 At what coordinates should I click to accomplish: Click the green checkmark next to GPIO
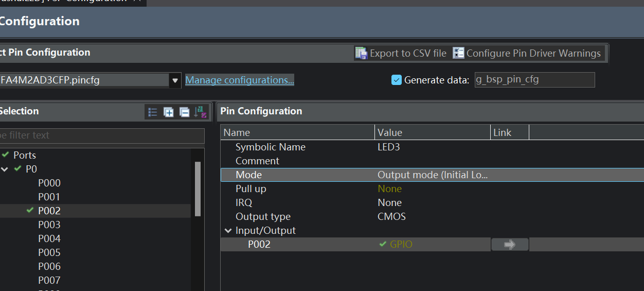tap(382, 244)
